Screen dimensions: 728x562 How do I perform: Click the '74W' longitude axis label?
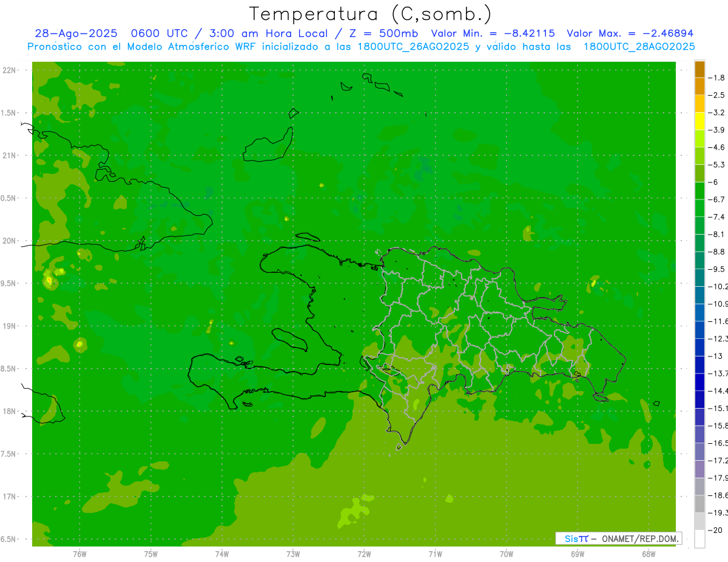click(x=222, y=554)
